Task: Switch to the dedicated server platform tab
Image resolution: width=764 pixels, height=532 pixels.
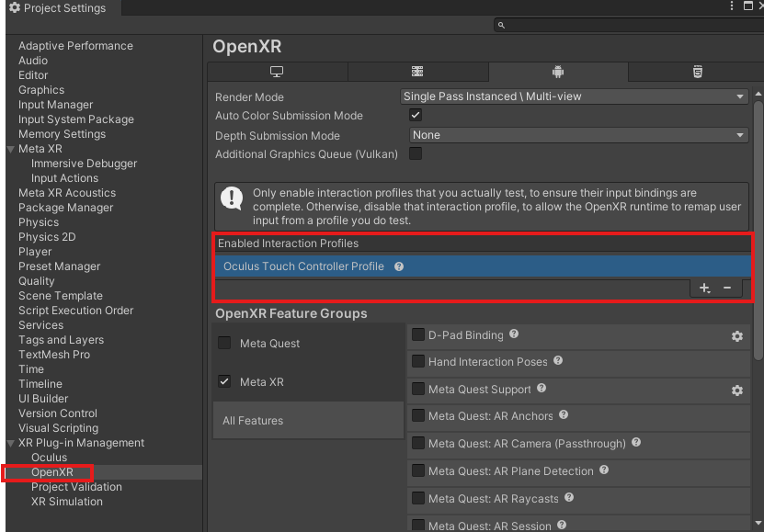Action: point(417,72)
